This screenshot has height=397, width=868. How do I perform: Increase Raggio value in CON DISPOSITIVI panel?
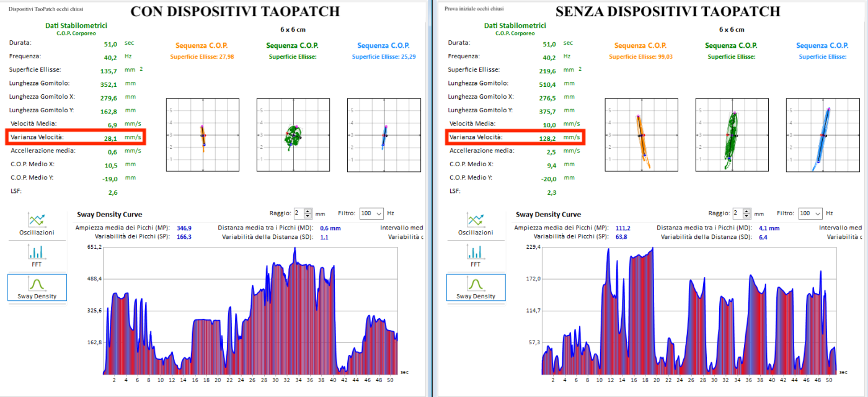[x=309, y=211]
